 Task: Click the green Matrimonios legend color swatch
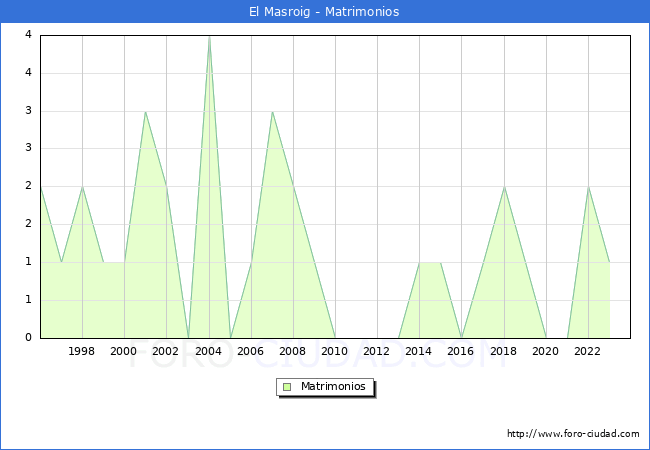pyautogui.click(x=287, y=387)
